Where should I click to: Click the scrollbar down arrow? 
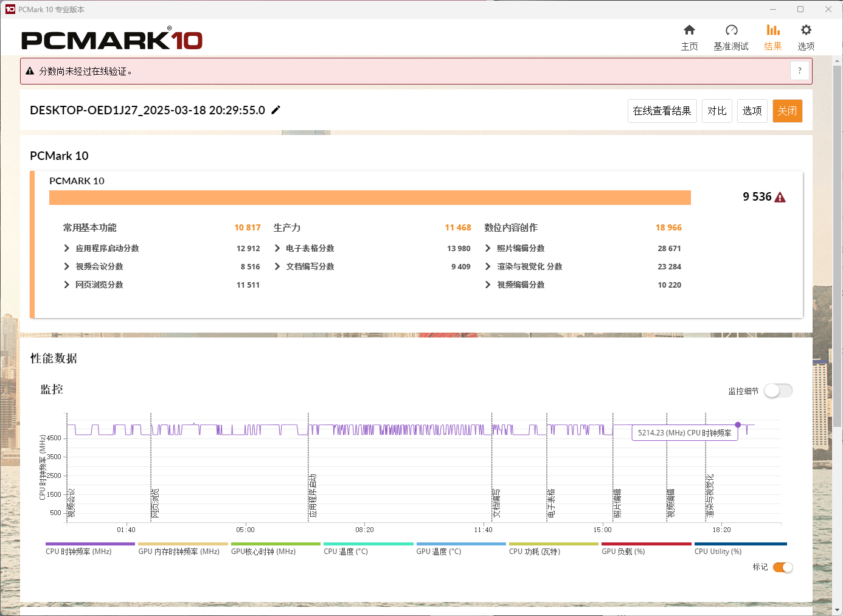point(837,609)
